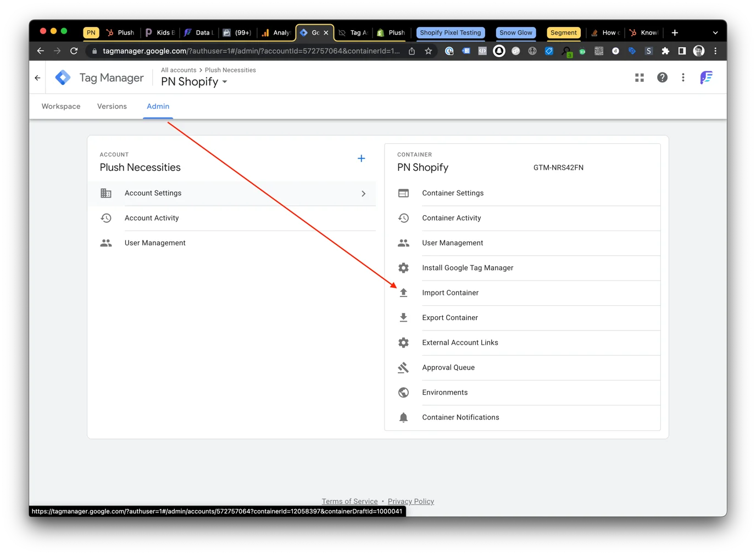Select the GTM-NRS42FN container ID
Viewport: 756px width, 555px height.
pyautogui.click(x=558, y=168)
